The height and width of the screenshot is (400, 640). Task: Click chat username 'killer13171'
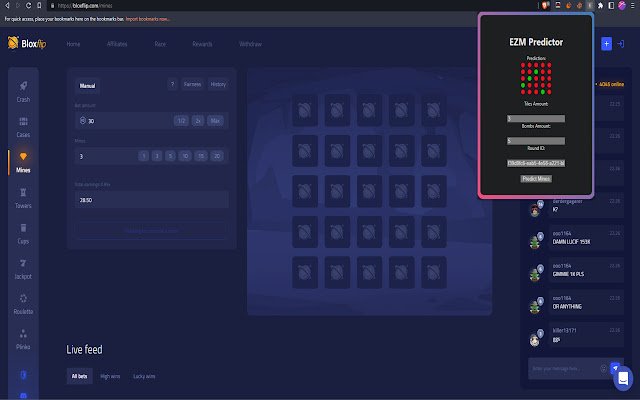click(x=564, y=330)
